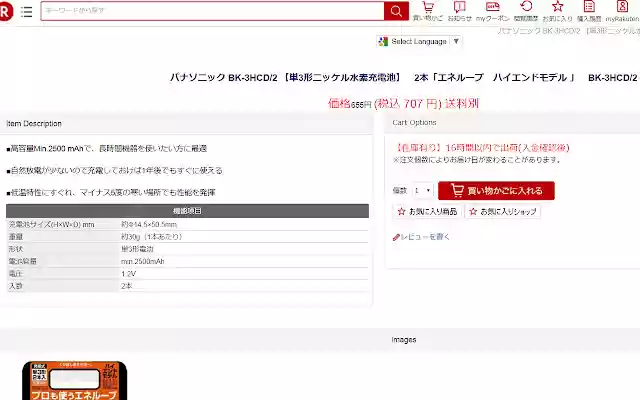The height and width of the screenshot is (400, 640).
Task: Add item to favorites (お気に入り商品)
Action: (427, 211)
